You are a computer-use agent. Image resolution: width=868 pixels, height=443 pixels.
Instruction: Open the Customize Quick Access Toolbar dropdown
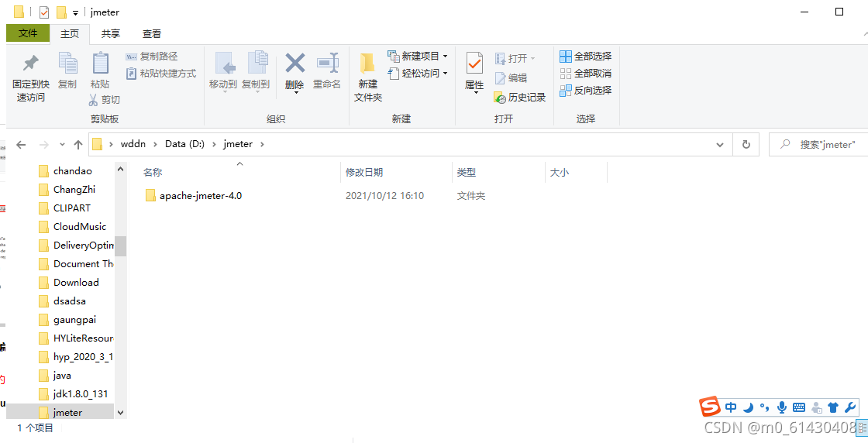75,12
